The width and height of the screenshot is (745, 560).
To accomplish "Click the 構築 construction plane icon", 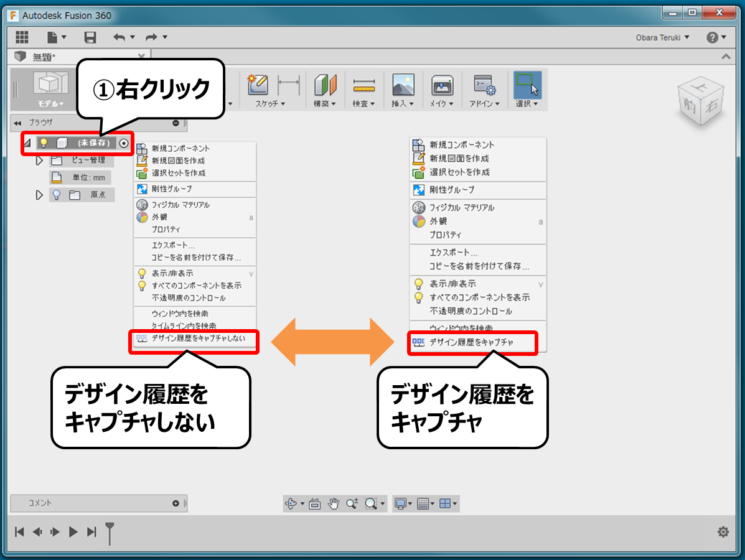I will tap(325, 85).
